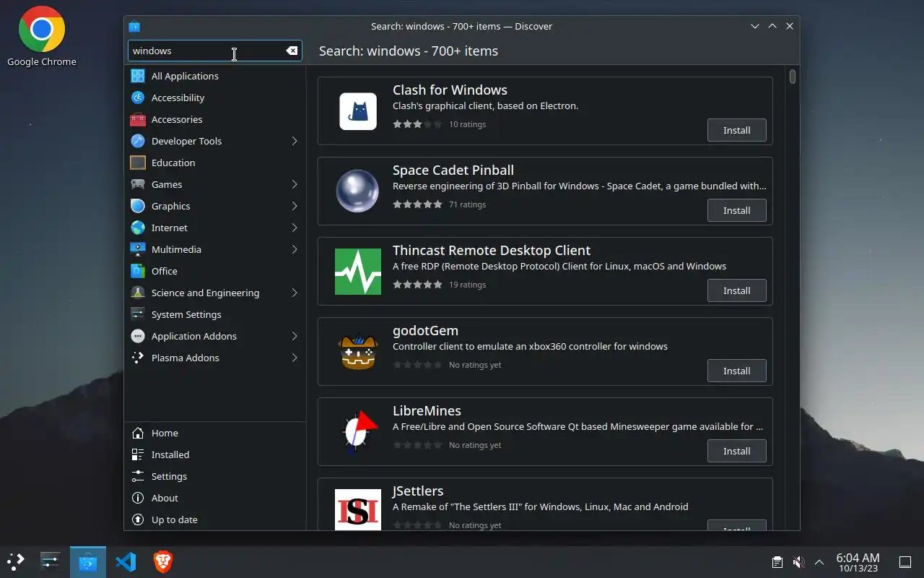Screen dimensions: 924x578
Task: Install Thincast Remote Desktop Client
Action: point(736,290)
